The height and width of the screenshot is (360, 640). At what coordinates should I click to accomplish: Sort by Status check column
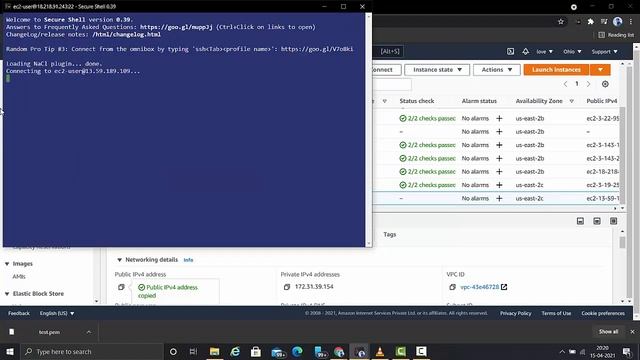click(417, 101)
